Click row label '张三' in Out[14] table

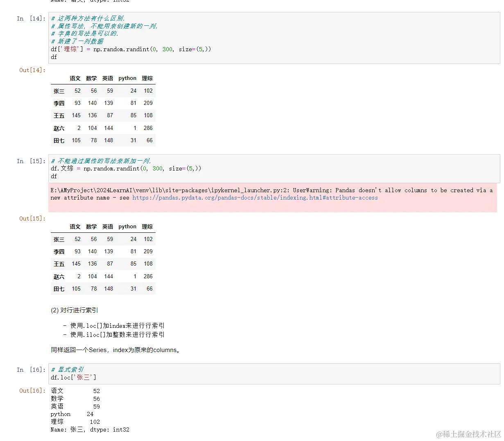[x=59, y=91]
